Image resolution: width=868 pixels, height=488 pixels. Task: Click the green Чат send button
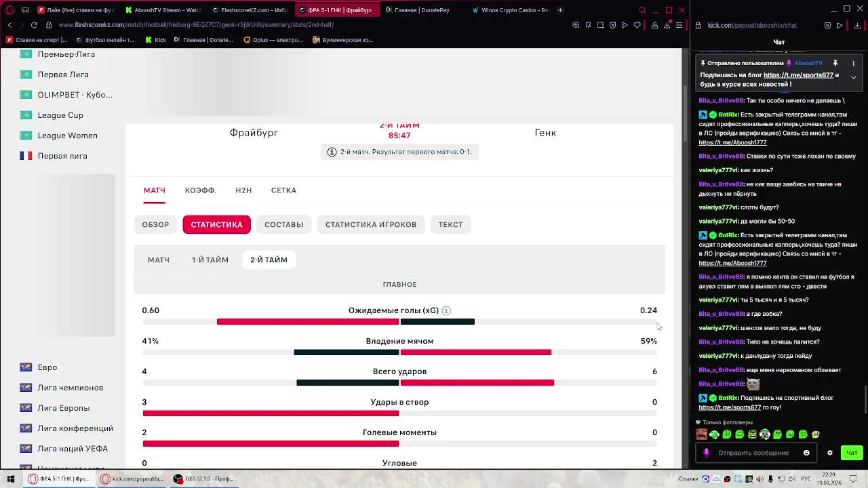pos(852,453)
